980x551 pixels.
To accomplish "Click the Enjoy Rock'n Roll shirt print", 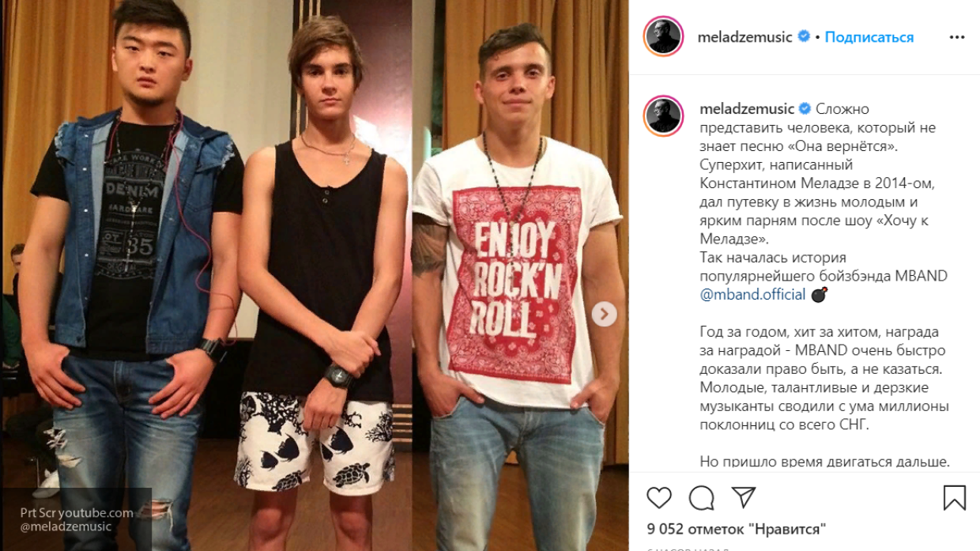I will [x=514, y=282].
